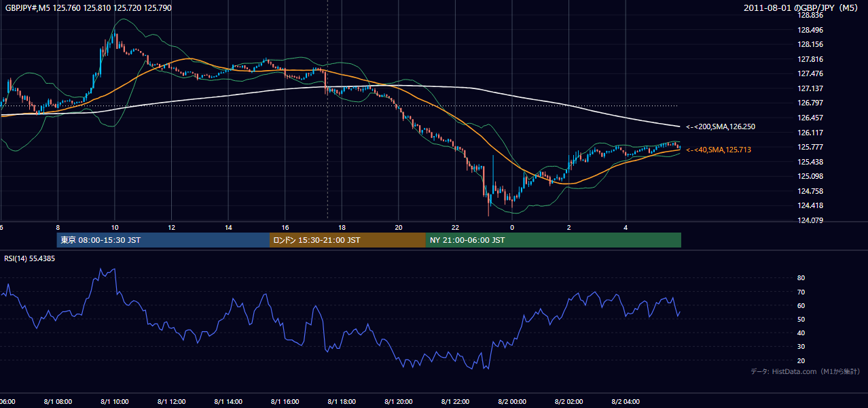Click the RSI scale value 40

(801, 333)
